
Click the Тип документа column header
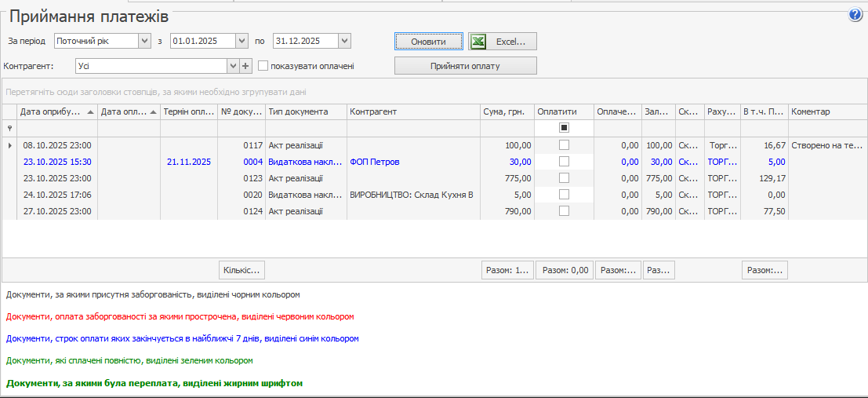coord(306,112)
